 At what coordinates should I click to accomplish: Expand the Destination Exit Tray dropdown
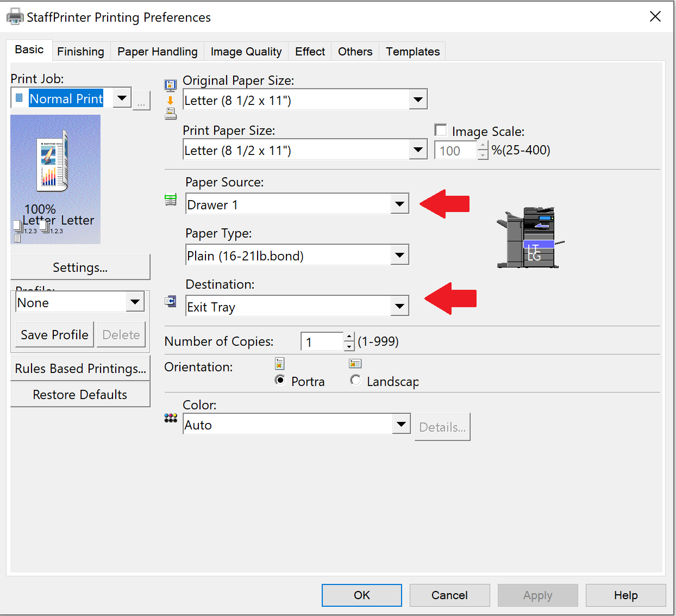pyautogui.click(x=399, y=306)
